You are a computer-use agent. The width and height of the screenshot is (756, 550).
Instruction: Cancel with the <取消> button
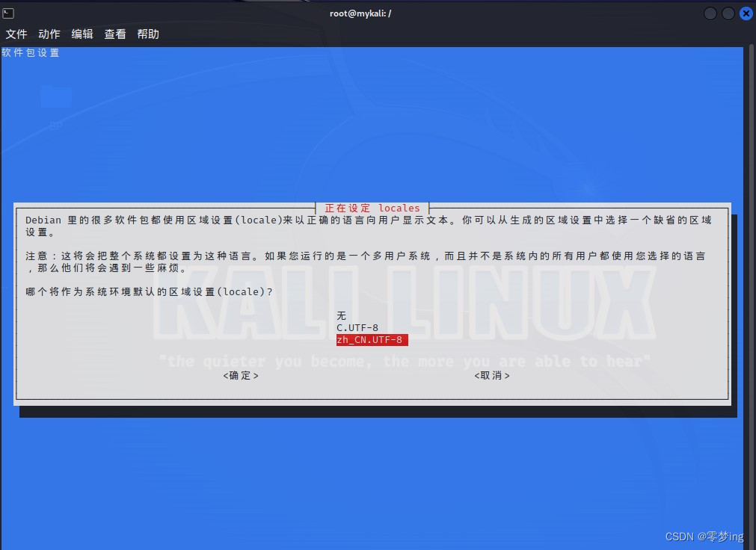[492, 375]
